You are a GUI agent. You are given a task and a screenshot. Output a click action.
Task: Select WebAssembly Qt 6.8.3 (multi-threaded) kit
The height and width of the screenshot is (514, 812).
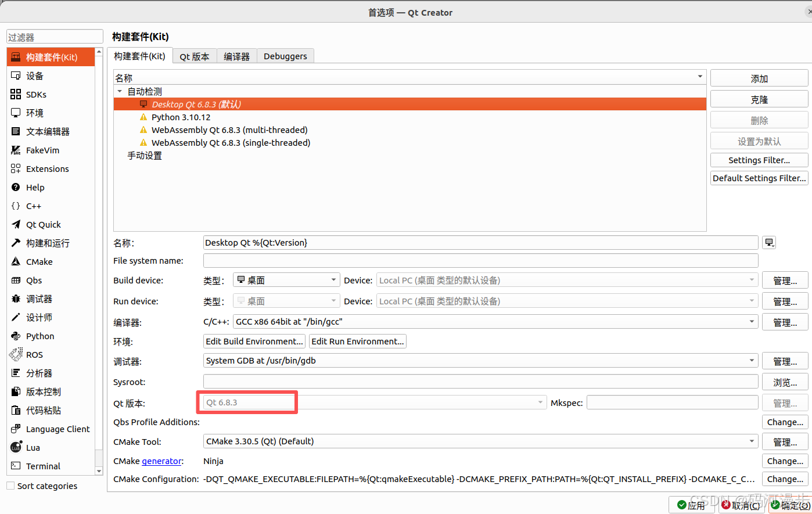coord(410,130)
